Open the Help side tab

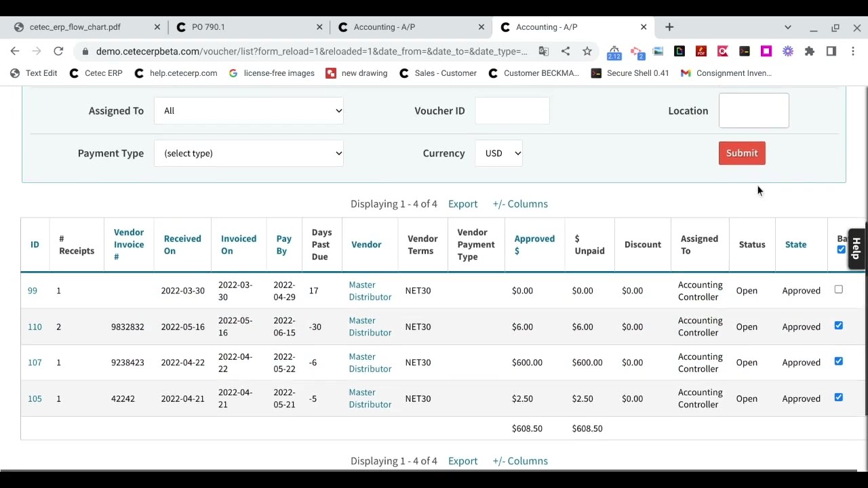(x=856, y=249)
